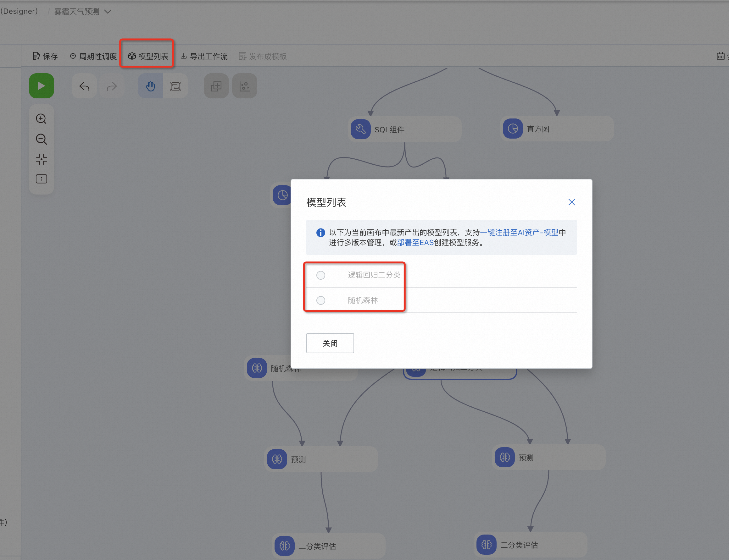The width and height of the screenshot is (729, 560).
Task: Select the hand pan tool
Action: [x=150, y=86]
